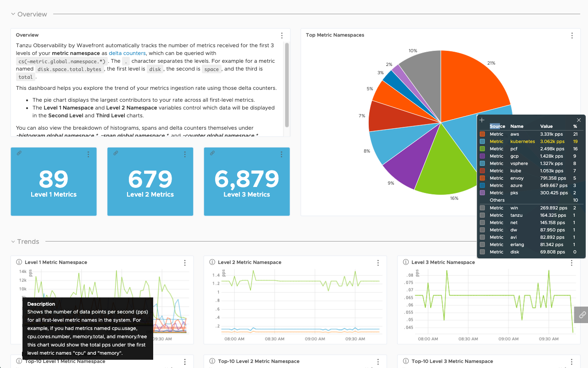Click the Source column header in the legend

(497, 126)
